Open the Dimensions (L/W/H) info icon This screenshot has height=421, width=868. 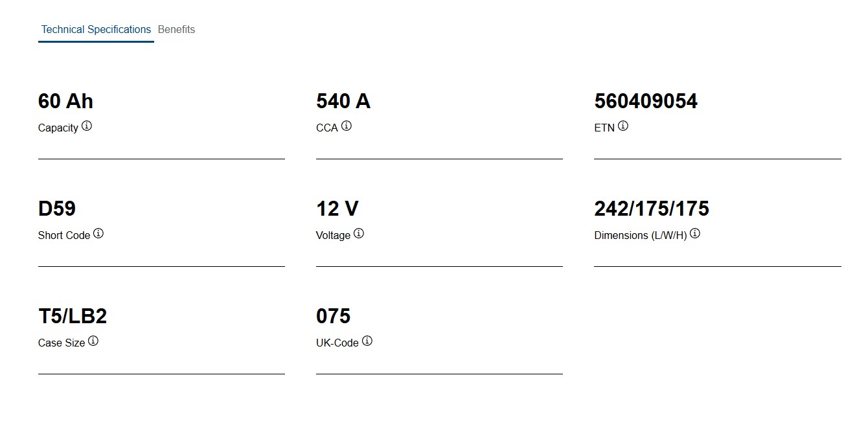(x=695, y=233)
